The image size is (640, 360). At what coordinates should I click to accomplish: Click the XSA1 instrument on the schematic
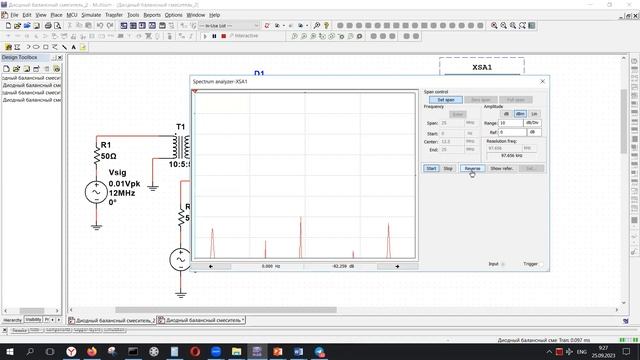point(482,67)
